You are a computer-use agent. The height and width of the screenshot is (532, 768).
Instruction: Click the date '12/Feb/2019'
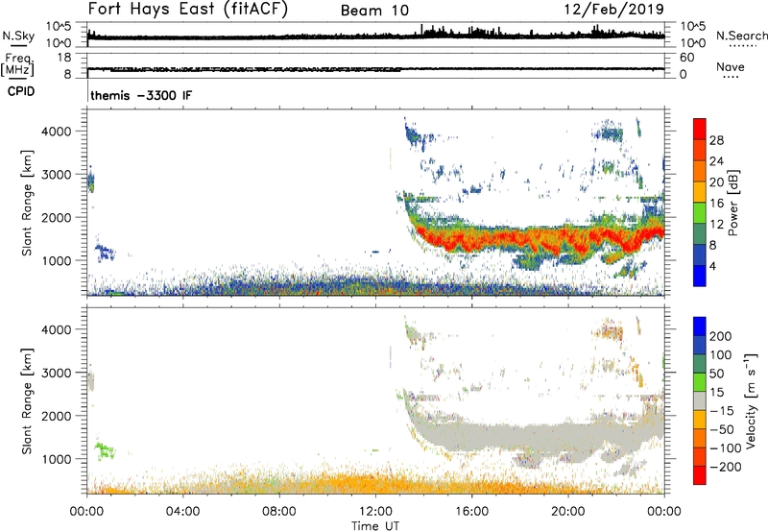[613, 10]
